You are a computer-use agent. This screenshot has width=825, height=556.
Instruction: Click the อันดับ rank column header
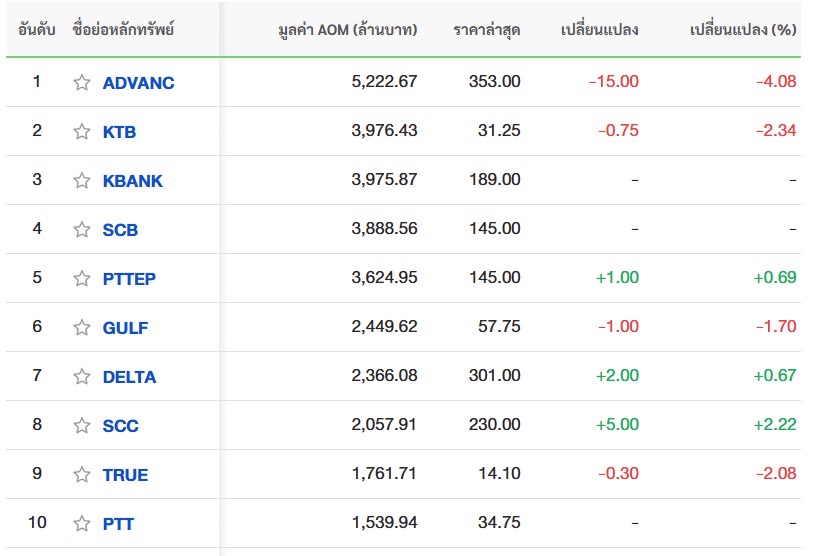tap(37, 29)
